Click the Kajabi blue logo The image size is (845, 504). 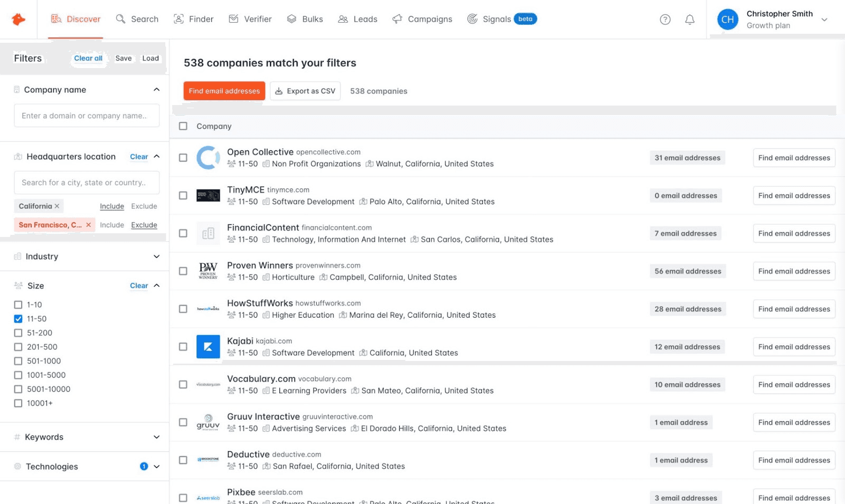click(208, 347)
